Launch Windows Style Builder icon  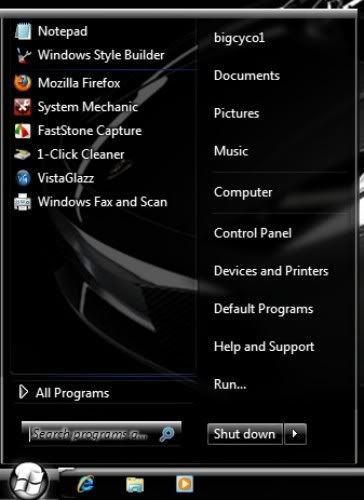(23, 55)
